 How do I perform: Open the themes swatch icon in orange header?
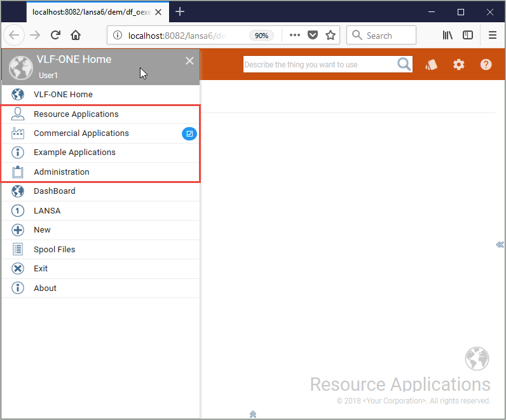[x=431, y=65]
